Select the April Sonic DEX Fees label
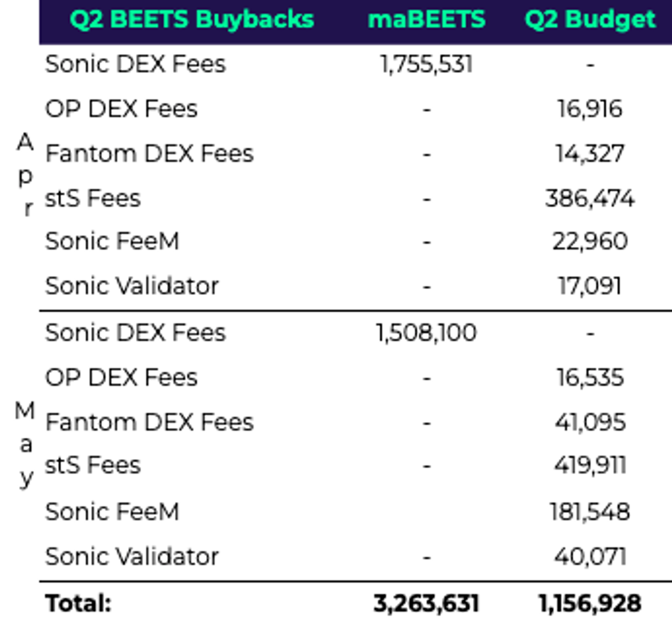Viewport: 672px width, 627px height. tap(135, 64)
